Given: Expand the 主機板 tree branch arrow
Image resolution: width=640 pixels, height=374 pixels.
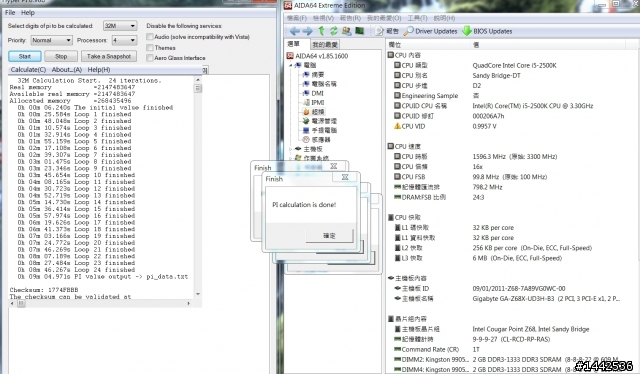Looking at the screenshot, I should tap(291, 149).
